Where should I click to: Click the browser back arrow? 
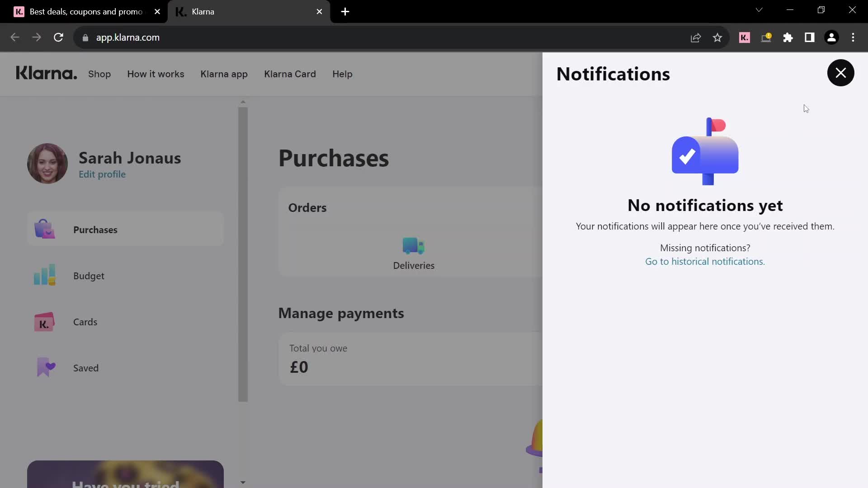(x=15, y=38)
